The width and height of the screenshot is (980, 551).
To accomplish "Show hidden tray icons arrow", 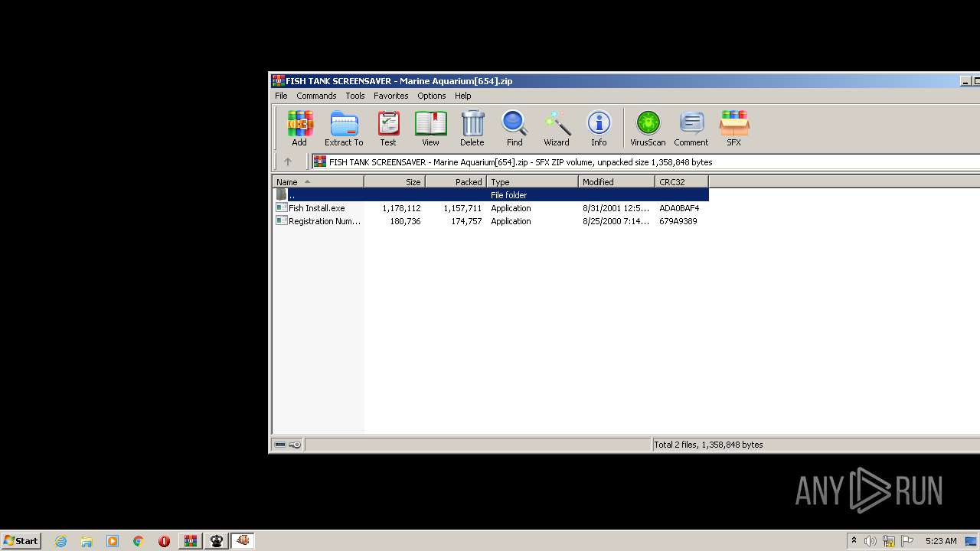I will click(854, 540).
